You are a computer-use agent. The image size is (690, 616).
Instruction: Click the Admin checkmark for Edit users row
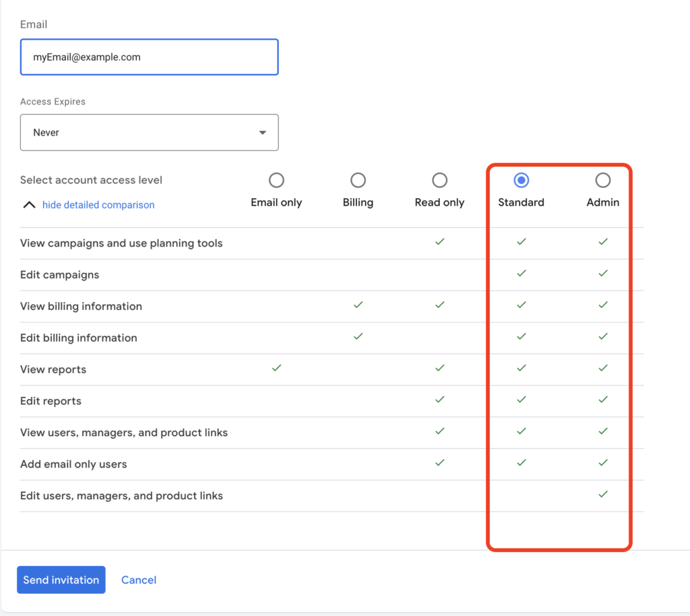click(603, 494)
